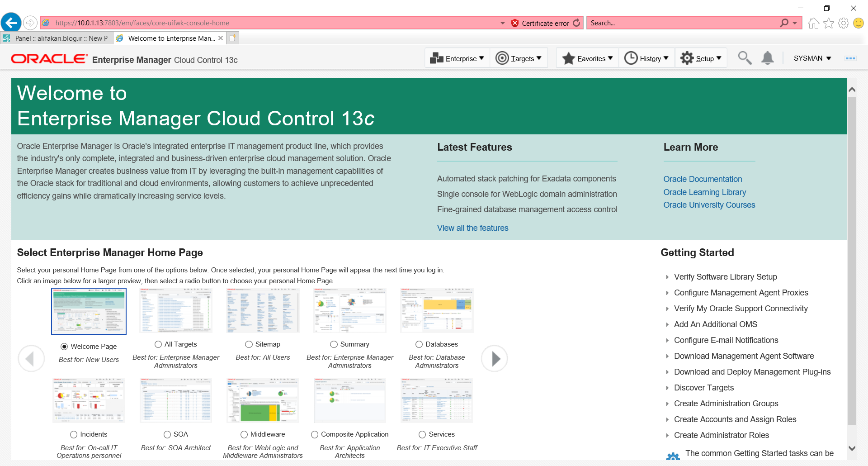
Task: Click the Favorites star icon in Oracle menu
Action: (x=569, y=58)
